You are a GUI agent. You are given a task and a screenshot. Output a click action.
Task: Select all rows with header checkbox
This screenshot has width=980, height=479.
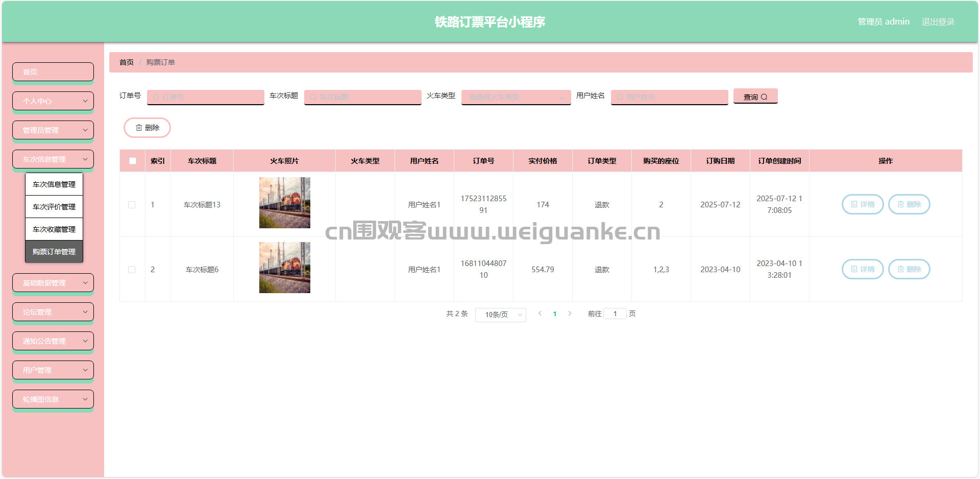pyautogui.click(x=133, y=161)
